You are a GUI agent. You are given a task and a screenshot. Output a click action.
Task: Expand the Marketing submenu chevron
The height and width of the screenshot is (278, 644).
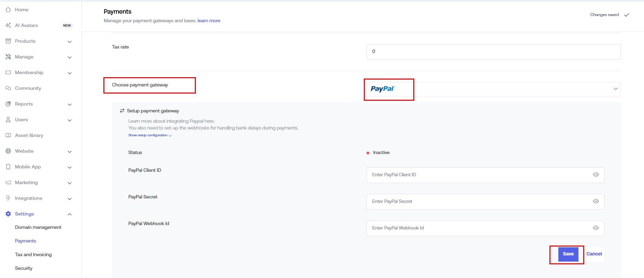click(x=70, y=183)
